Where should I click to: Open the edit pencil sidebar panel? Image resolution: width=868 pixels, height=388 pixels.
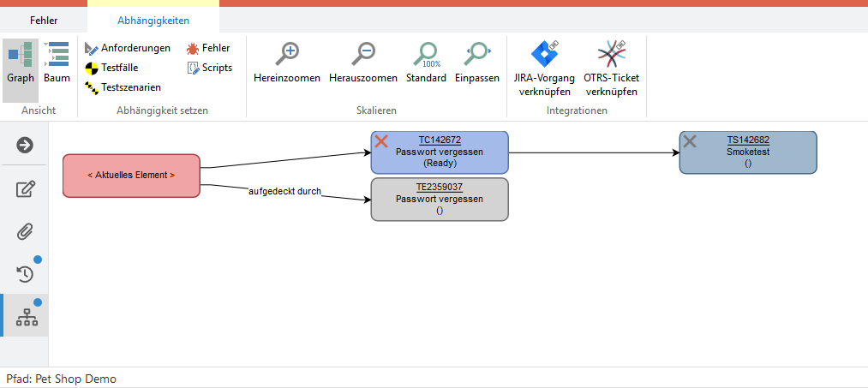point(25,188)
